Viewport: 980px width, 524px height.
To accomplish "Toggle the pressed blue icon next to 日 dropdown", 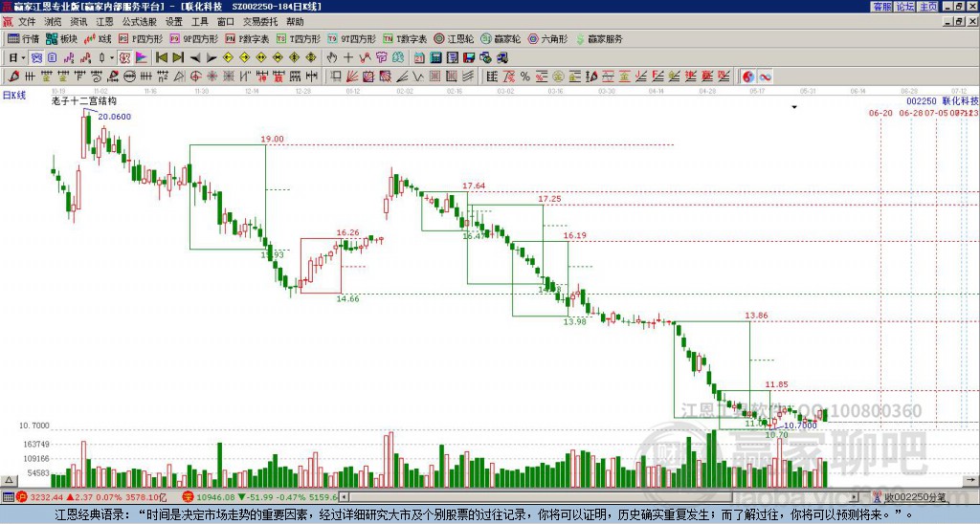I will (x=37, y=58).
